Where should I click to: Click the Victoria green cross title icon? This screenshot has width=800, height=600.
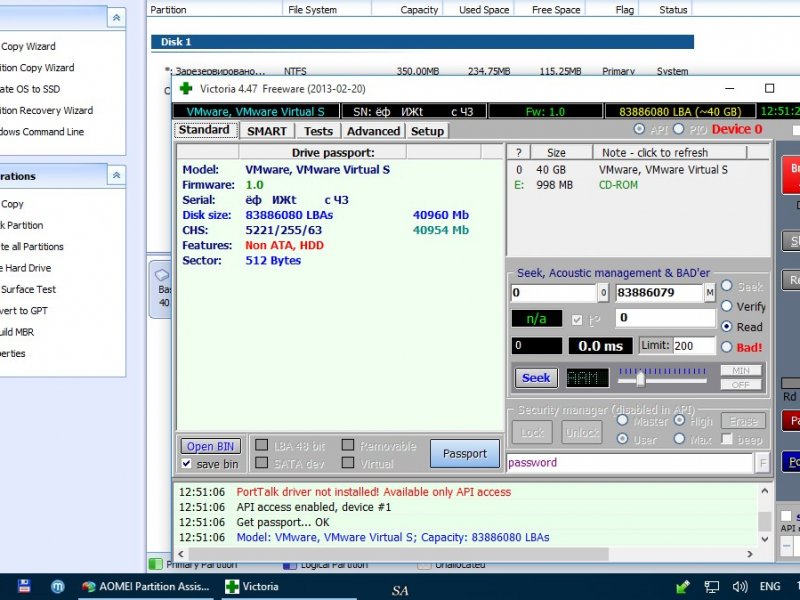click(186, 89)
